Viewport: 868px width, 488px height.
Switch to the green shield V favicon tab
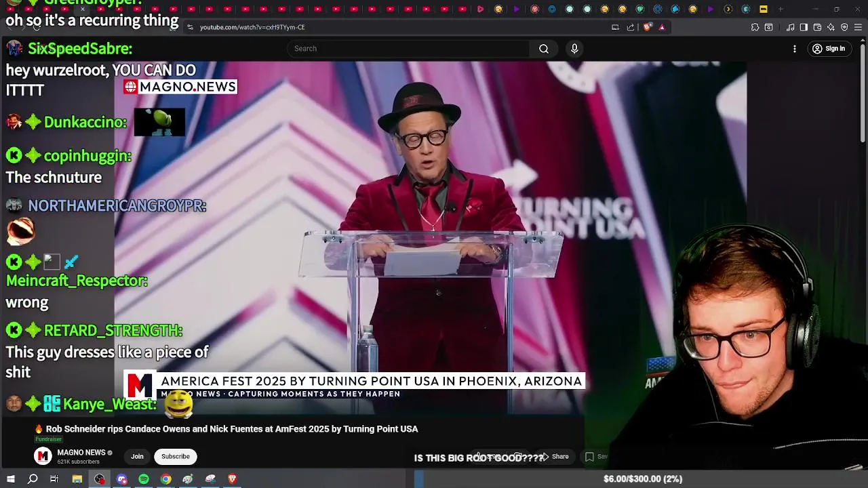pyautogui.click(x=640, y=9)
